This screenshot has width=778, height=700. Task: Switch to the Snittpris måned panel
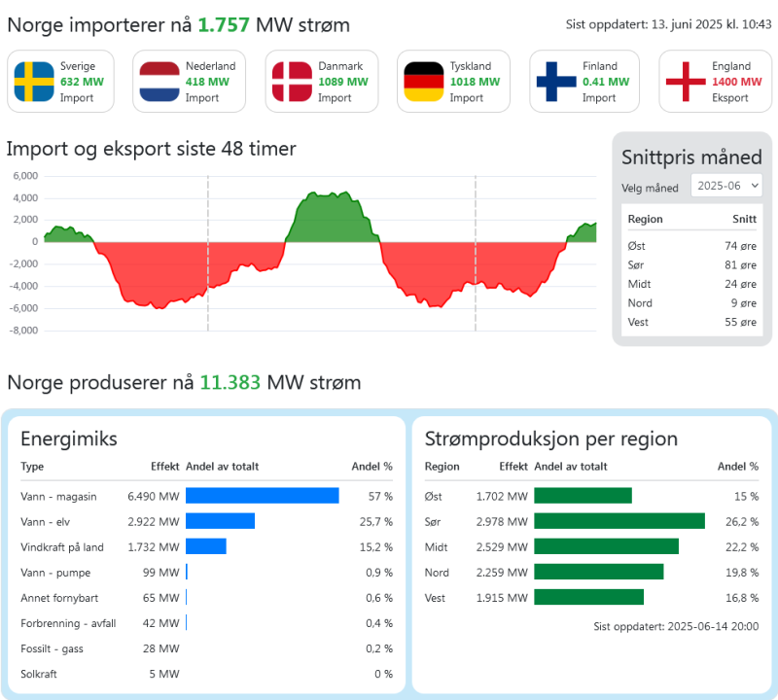[x=691, y=157]
